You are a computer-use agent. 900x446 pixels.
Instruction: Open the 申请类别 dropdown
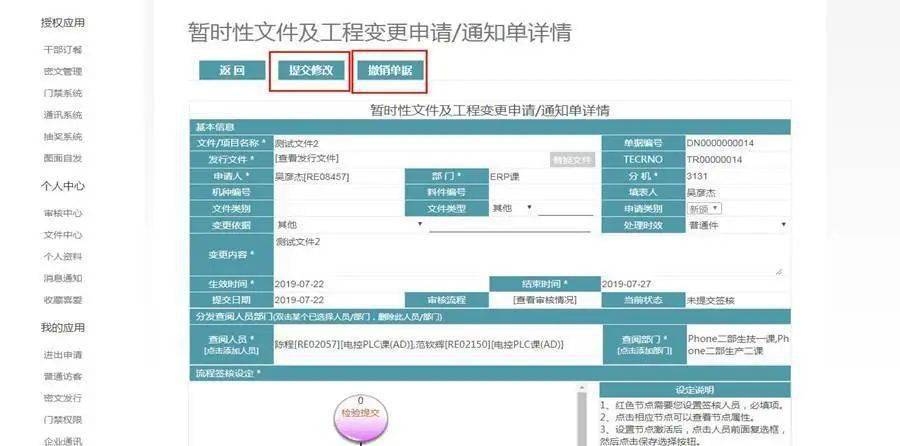tap(704, 208)
